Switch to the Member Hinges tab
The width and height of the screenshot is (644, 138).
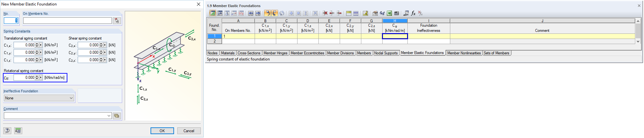pyautogui.click(x=275, y=53)
